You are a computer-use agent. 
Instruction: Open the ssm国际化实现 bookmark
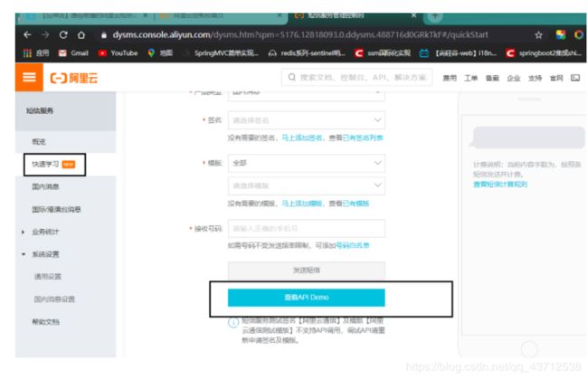pyautogui.click(x=383, y=53)
